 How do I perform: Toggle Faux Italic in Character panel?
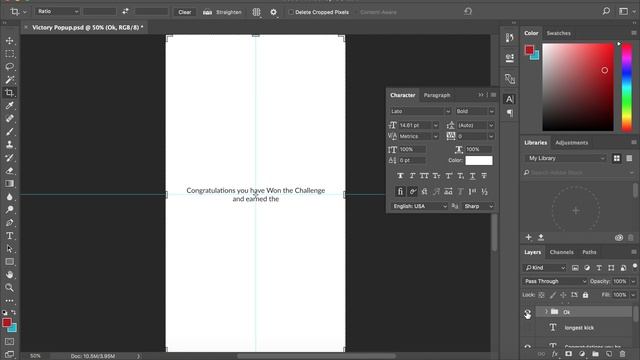(412, 176)
